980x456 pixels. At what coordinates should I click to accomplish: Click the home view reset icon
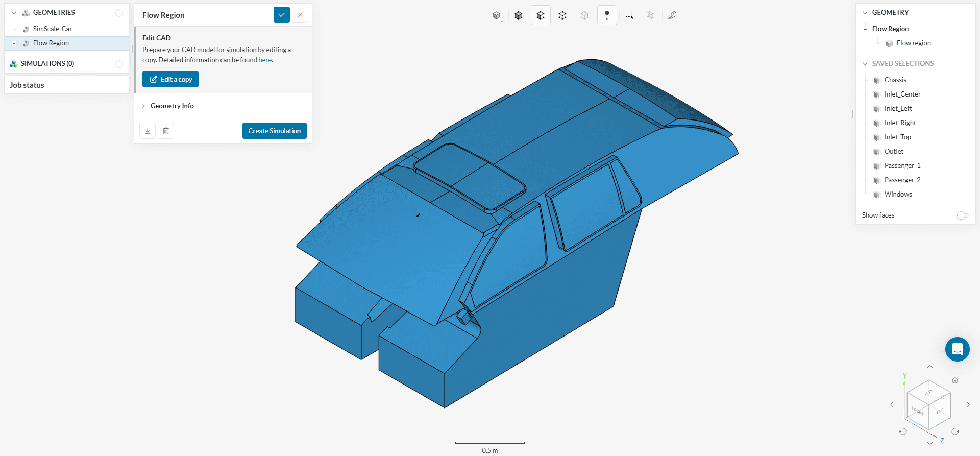click(954, 380)
